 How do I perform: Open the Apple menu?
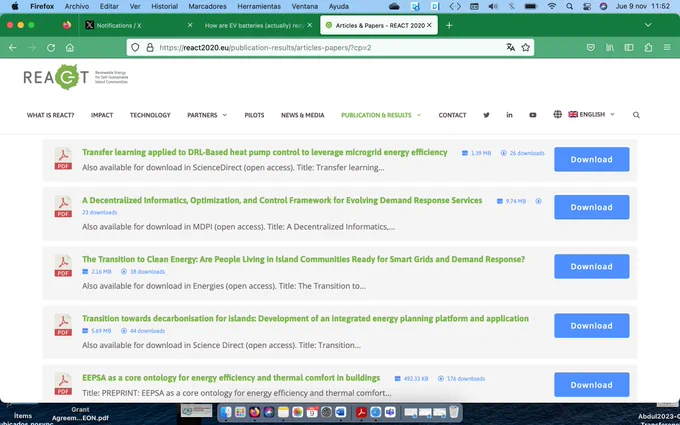tap(15, 7)
